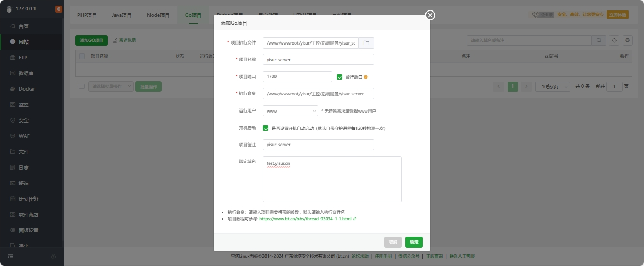Click the 执行命令 input field

pyautogui.click(x=318, y=94)
